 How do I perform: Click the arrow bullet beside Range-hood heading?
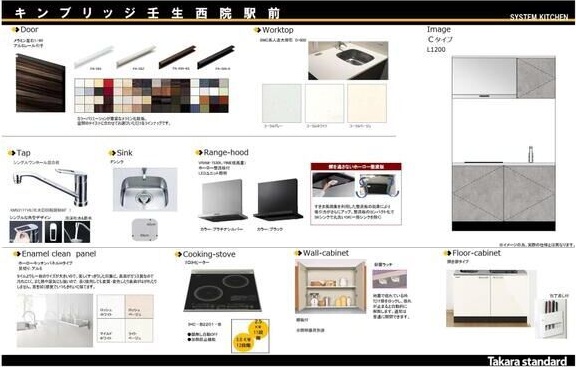coord(199,152)
